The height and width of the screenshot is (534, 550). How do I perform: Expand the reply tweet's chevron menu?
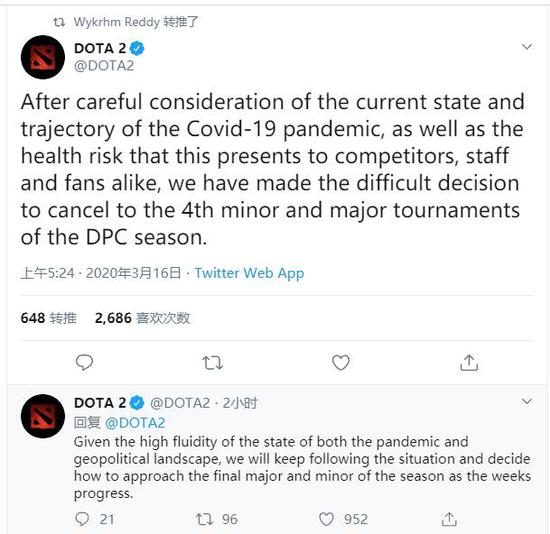[527, 401]
